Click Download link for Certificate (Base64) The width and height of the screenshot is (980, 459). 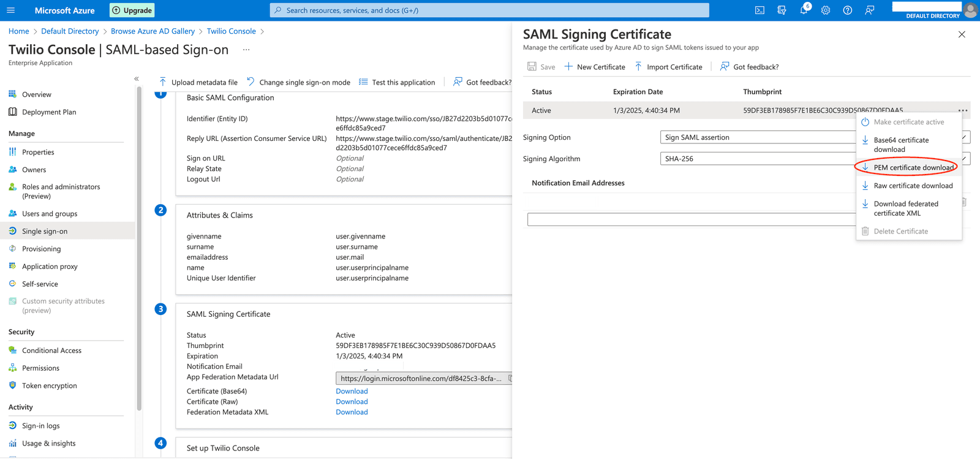pos(352,391)
